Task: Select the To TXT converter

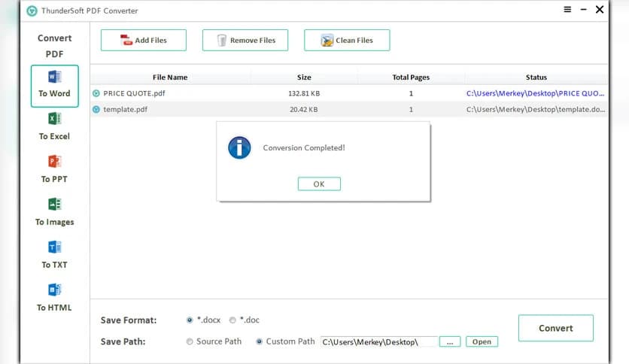Action: (55, 255)
